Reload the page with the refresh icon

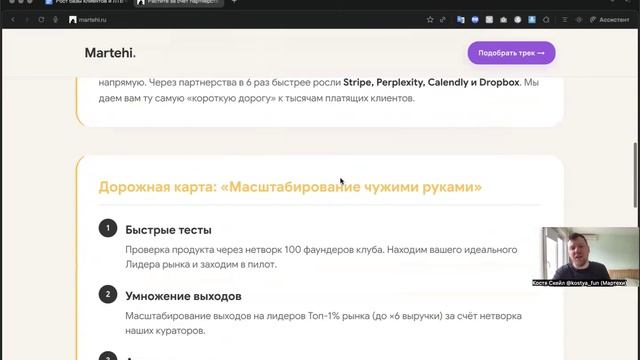tap(41, 20)
